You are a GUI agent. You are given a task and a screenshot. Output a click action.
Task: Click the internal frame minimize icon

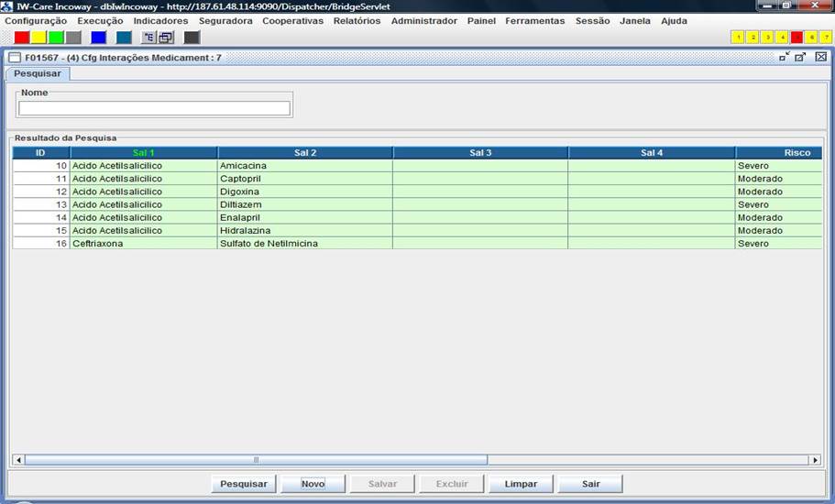click(784, 57)
